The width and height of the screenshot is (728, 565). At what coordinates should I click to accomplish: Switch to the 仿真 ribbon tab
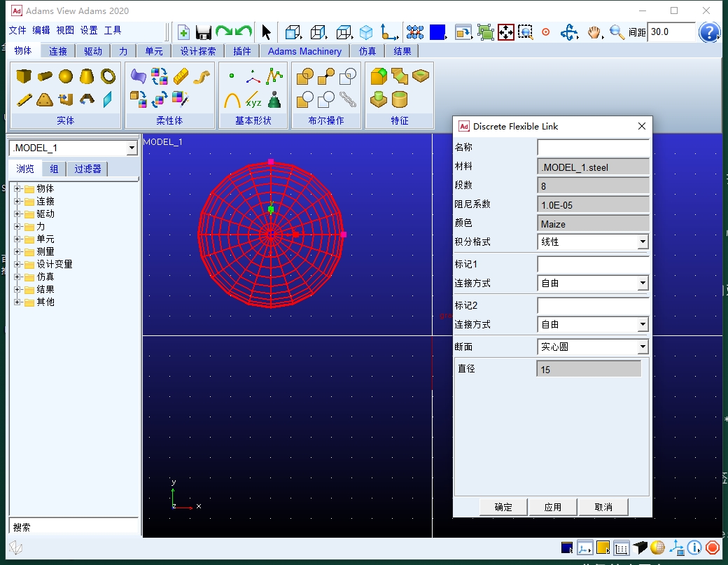(367, 51)
